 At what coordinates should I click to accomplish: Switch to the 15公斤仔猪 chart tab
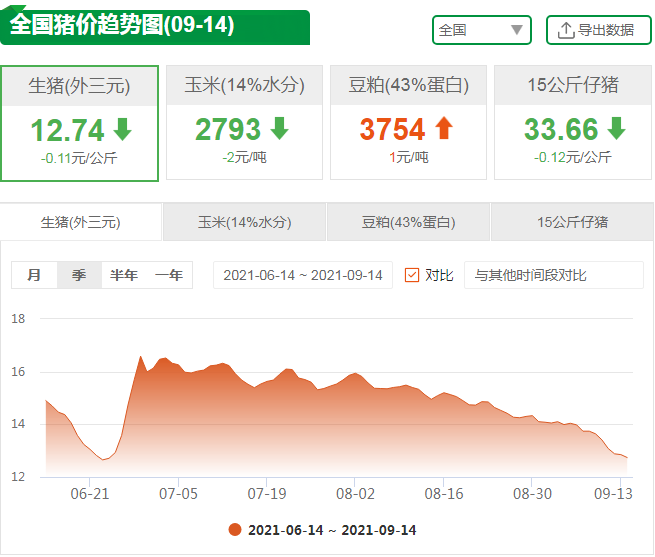click(x=573, y=222)
